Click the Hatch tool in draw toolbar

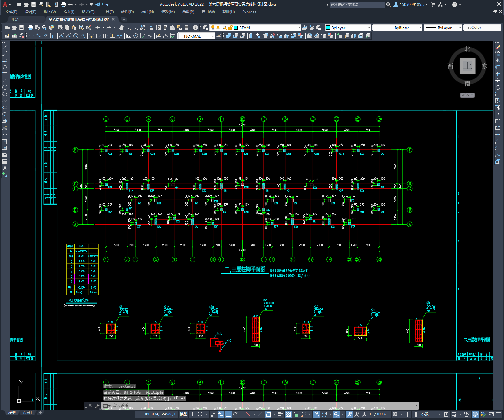point(5,141)
